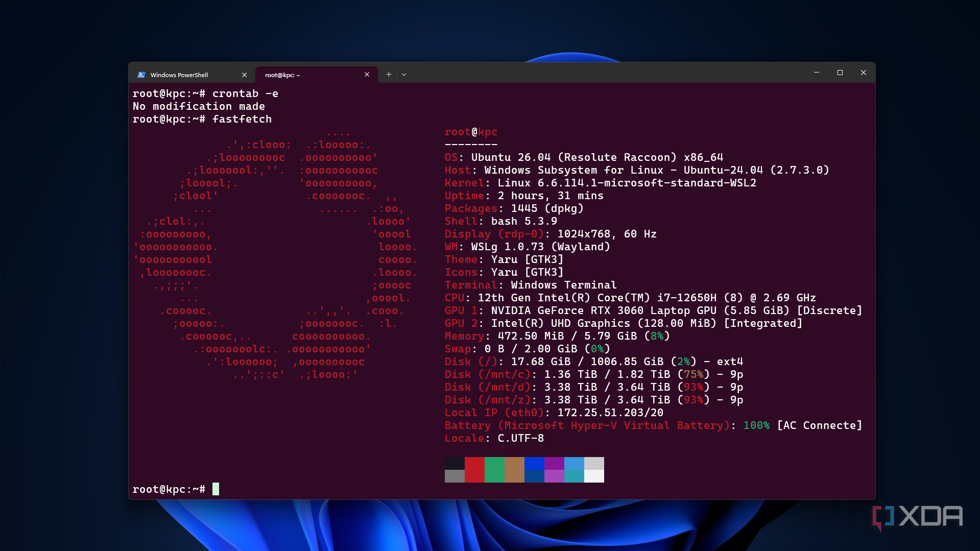Viewport: 980px width, 551px height.
Task: Click the WM value 'WSLg 1.0.73 (Wayland)'
Action: pyautogui.click(x=541, y=247)
